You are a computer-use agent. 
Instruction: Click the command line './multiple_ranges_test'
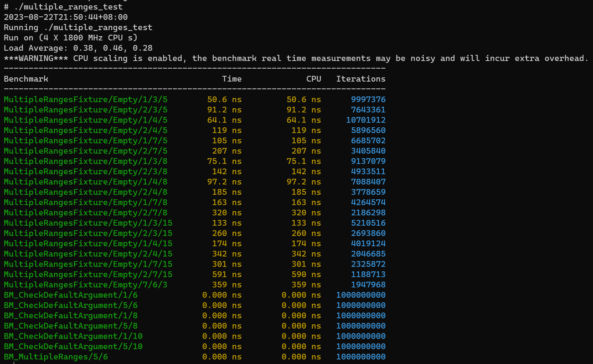[68, 7]
